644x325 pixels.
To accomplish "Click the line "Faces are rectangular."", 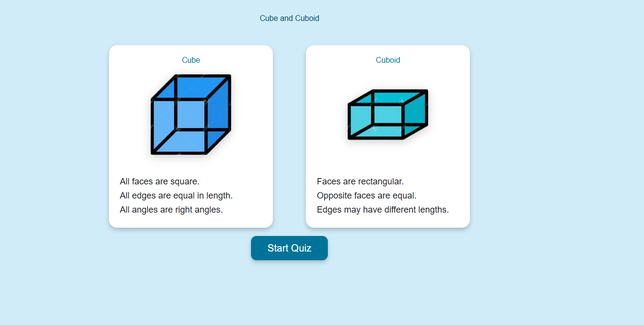I will pos(360,181).
